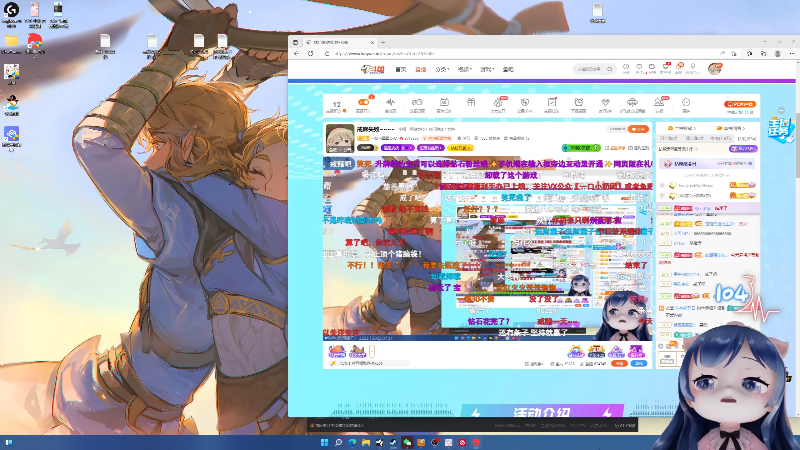Click the Douyu shark logo
This screenshot has height=450, width=800.
tap(372, 69)
